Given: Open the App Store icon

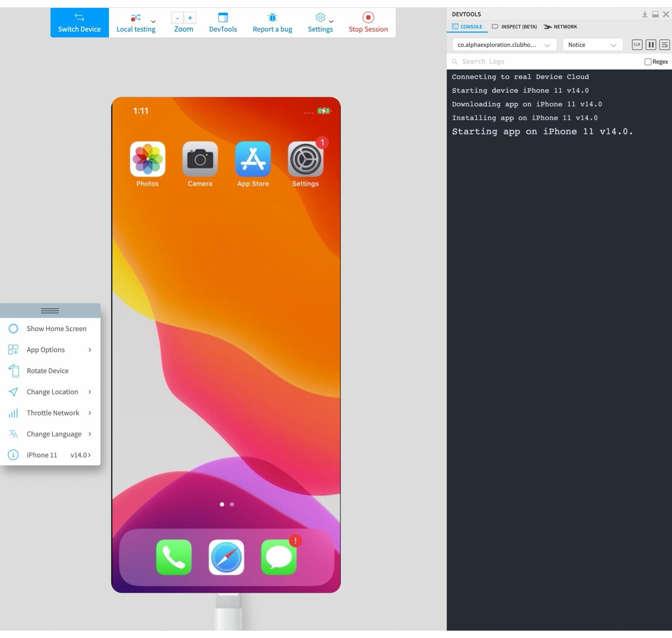Looking at the screenshot, I should point(253,159).
